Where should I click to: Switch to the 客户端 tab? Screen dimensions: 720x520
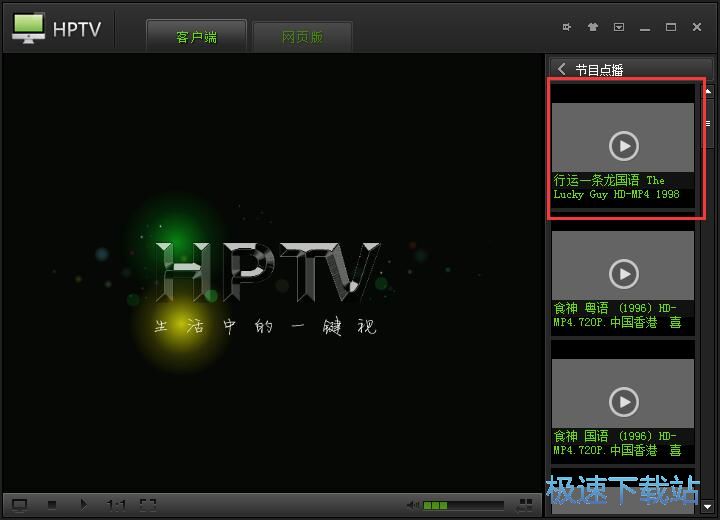click(x=196, y=37)
